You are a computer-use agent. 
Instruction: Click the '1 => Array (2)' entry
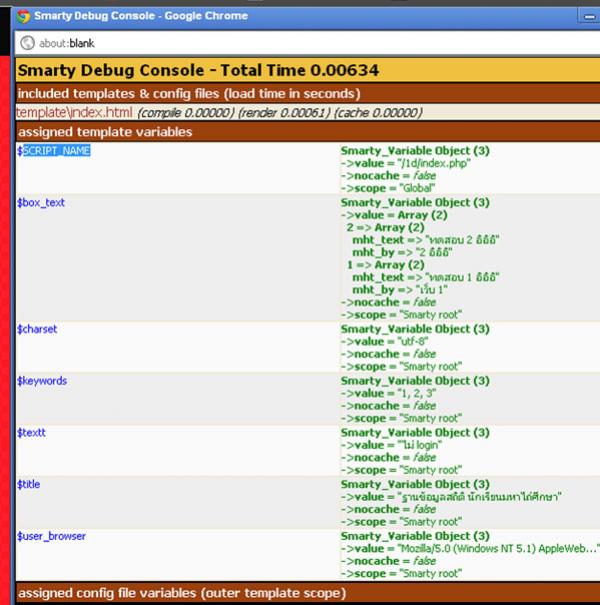coord(385,265)
